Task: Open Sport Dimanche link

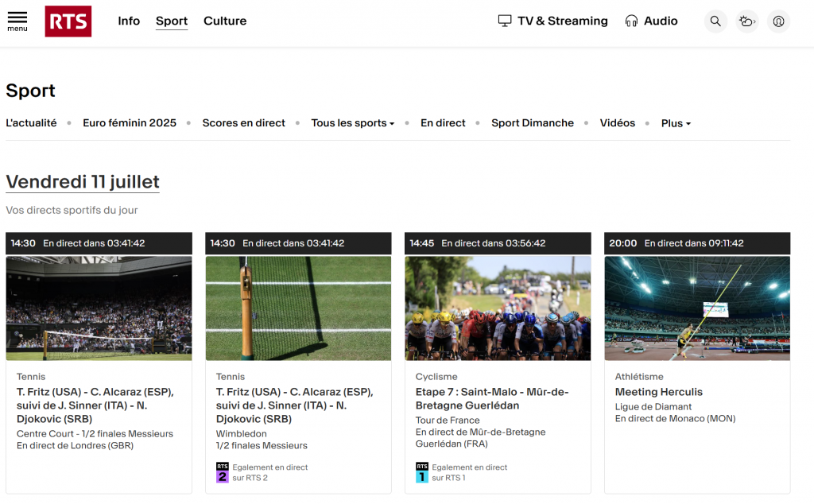Action: pyautogui.click(x=533, y=123)
